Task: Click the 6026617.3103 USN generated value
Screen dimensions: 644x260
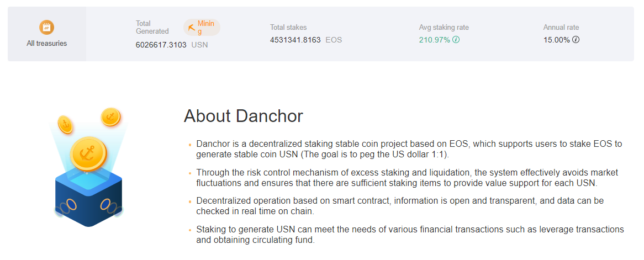Action: (x=172, y=45)
